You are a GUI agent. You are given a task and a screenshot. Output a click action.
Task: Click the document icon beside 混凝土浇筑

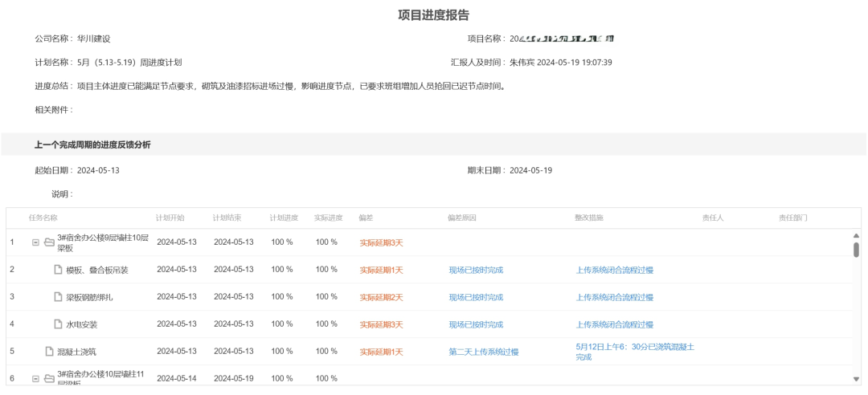[49, 352]
